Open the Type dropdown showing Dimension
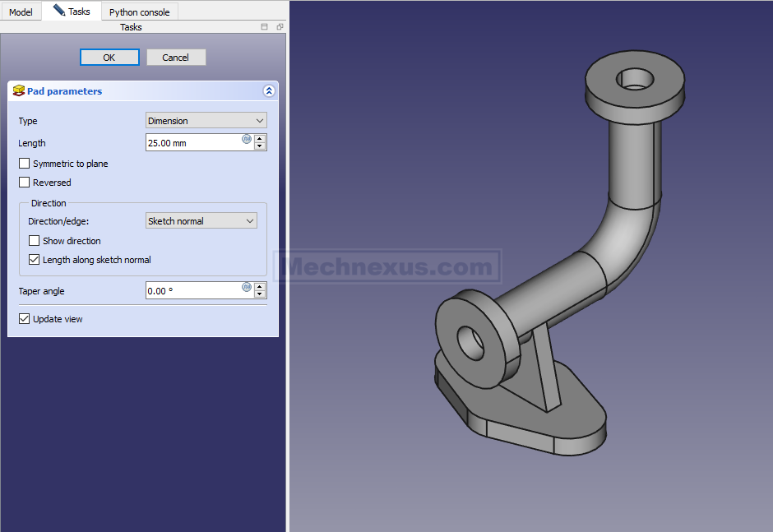The height and width of the screenshot is (532, 773). pyautogui.click(x=206, y=121)
